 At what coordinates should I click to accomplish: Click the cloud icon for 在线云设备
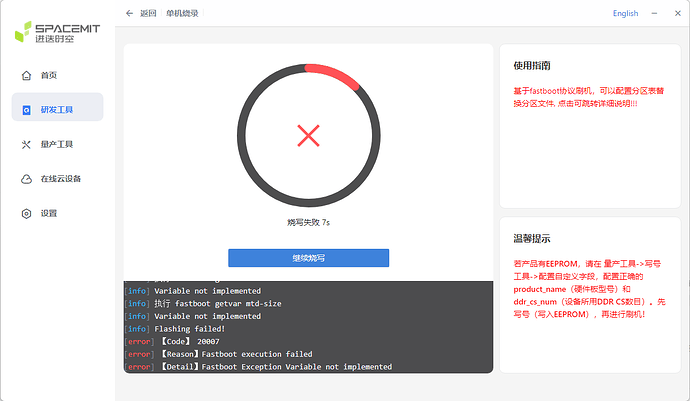tap(26, 179)
